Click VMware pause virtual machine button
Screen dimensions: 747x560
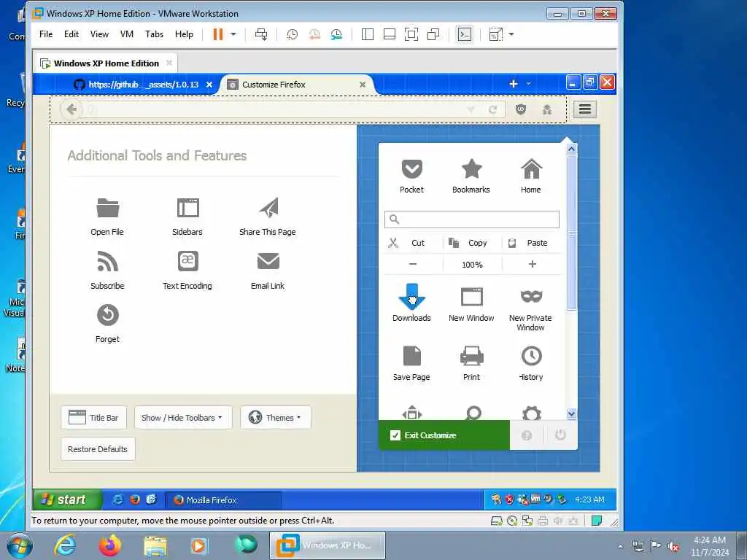tap(217, 34)
